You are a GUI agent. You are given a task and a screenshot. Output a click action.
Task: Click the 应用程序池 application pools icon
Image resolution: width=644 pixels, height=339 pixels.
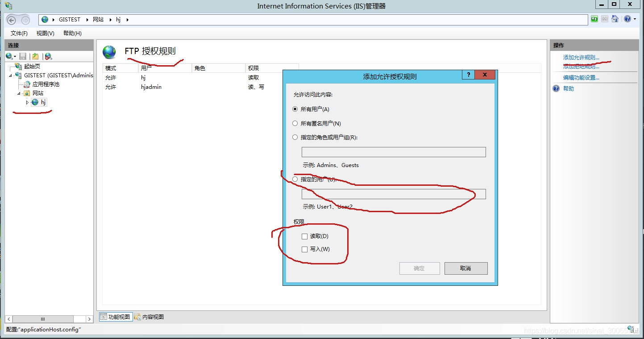(x=27, y=84)
